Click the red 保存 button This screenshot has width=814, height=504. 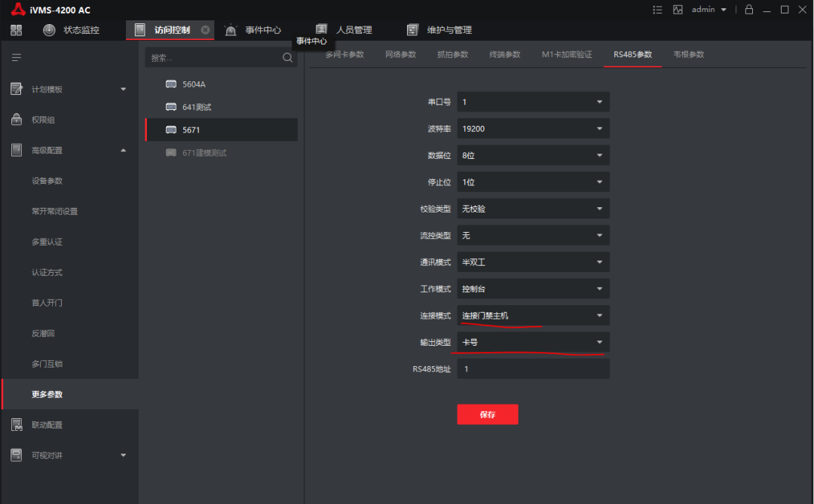pyautogui.click(x=487, y=414)
